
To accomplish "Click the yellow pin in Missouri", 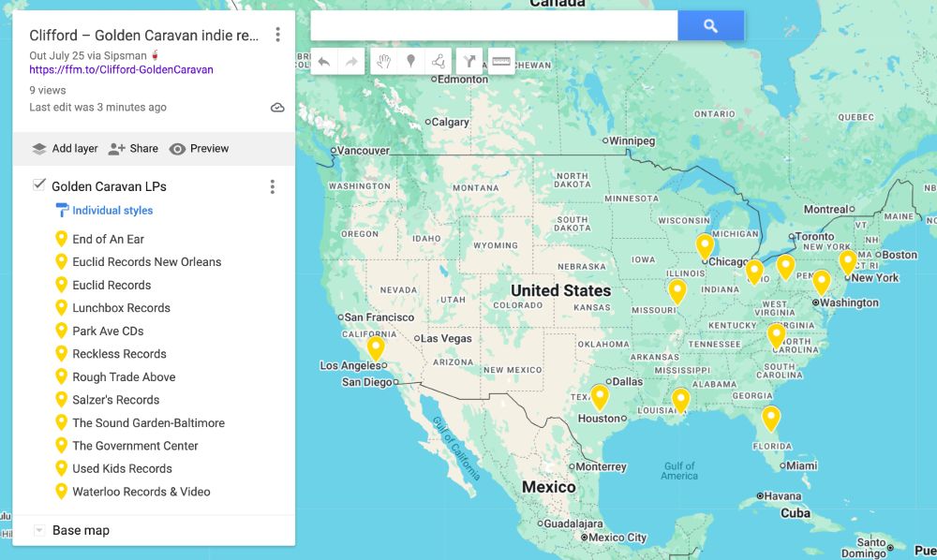I will coord(677,292).
